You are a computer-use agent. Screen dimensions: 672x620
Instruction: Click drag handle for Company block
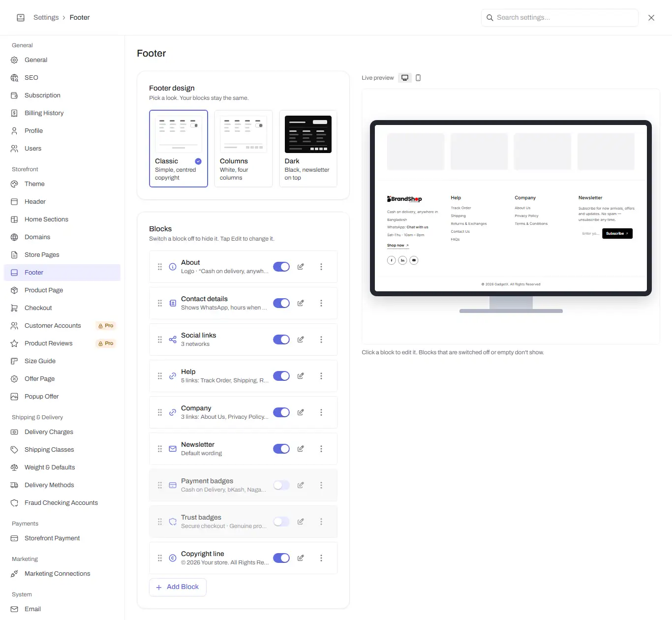(x=160, y=412)
